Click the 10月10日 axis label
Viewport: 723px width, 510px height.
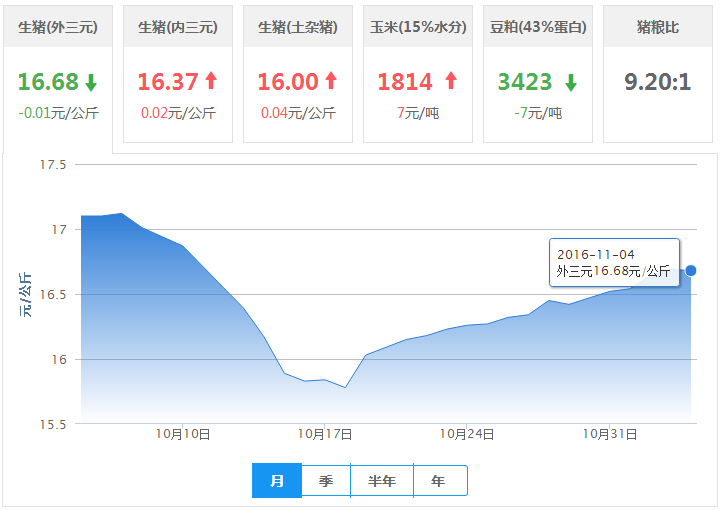[x=183, y=434]
